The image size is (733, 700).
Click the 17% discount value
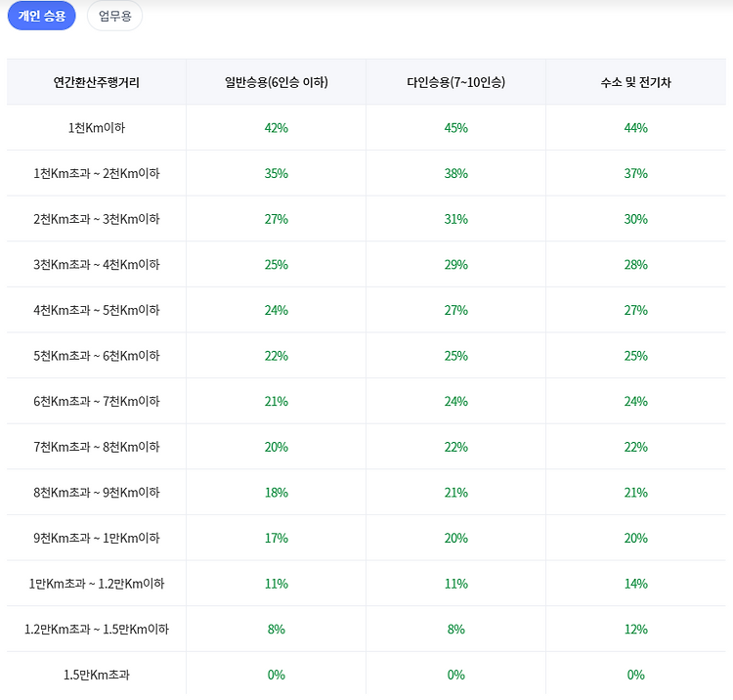click(x=276, y=539)
